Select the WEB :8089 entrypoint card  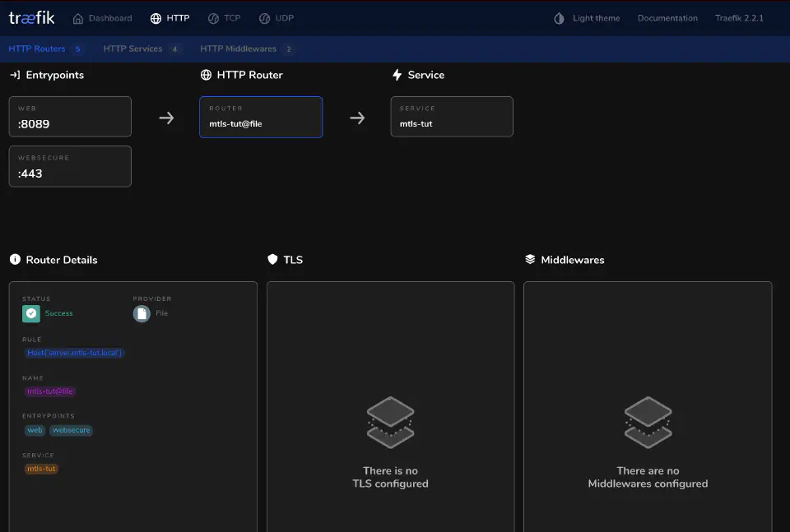click(x=70, y=117)
